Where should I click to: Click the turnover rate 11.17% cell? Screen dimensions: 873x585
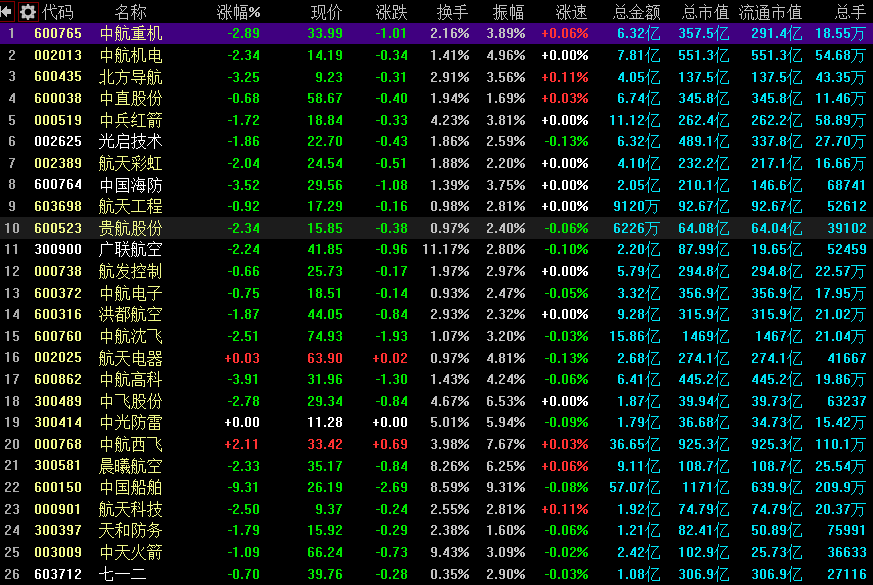pos(445,249)
